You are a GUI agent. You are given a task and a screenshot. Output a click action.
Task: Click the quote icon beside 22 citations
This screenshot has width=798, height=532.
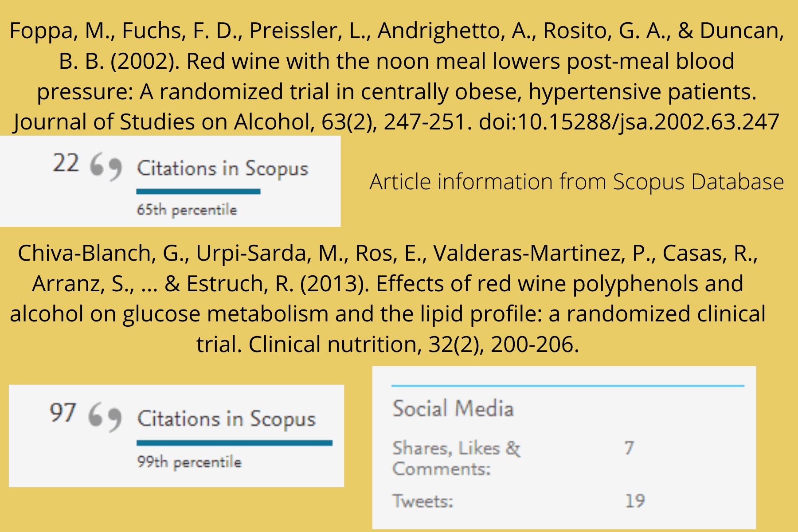pos(106,167)
